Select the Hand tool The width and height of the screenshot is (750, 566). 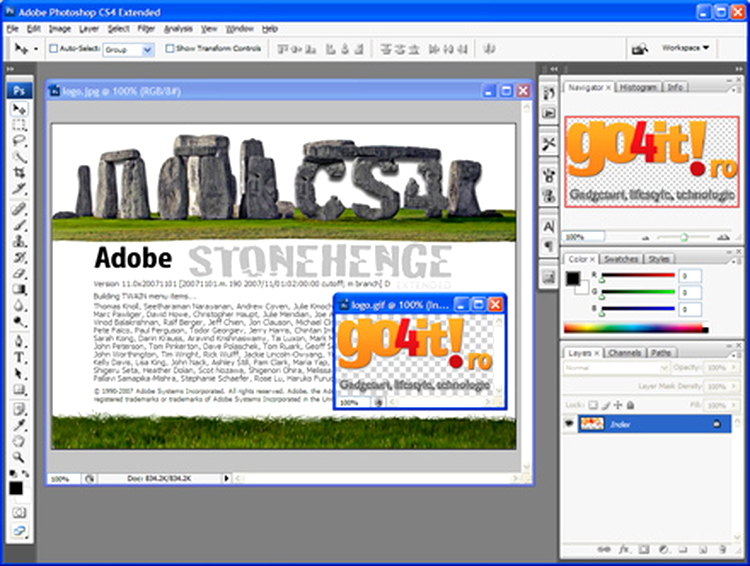click(19, 441)
